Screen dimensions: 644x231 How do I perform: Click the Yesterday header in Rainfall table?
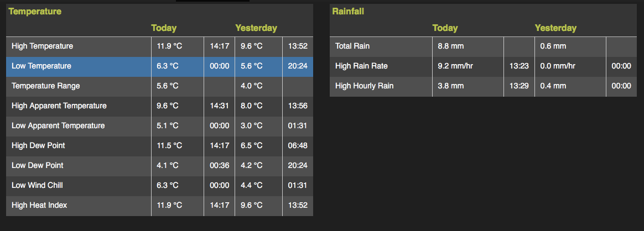point(555,28)
